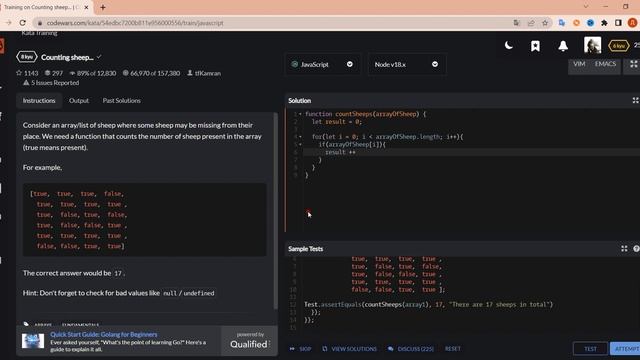Click VIEW SOLUTIONS

tap(349, 349)
